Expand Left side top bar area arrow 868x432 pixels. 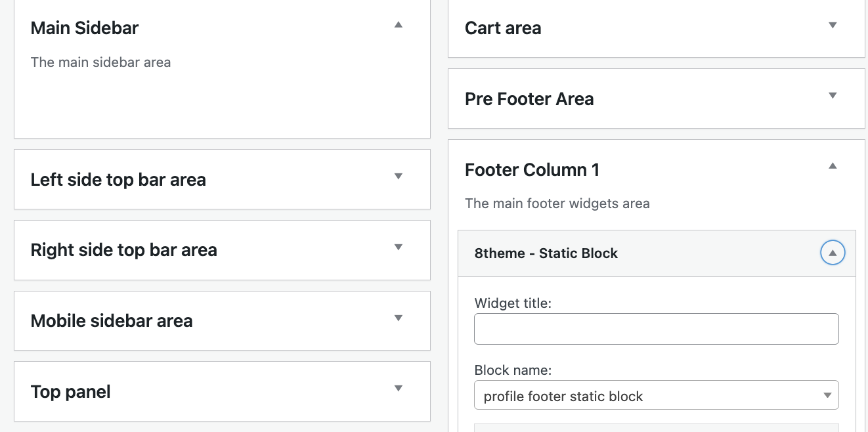tap(398, 177)
